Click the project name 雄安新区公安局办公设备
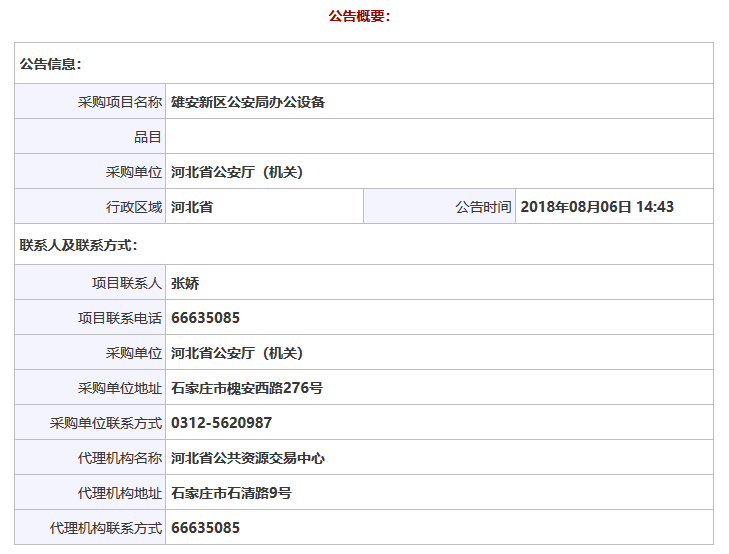Image resolution: width=729 pixels, height=554 pixels. pyautogui.click(x=248, y=102)
